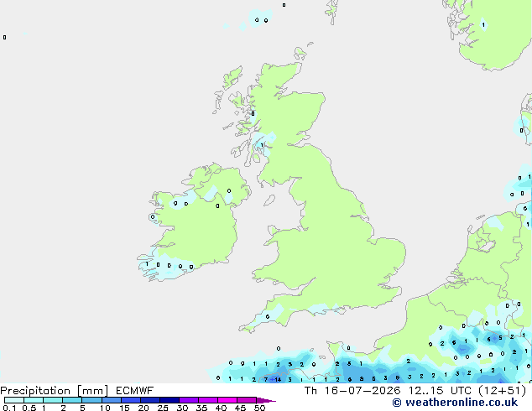Viewport: 532px width, 411px height.
Task: Click the '45' legend scale label
Action: click(x=240, y=408)
